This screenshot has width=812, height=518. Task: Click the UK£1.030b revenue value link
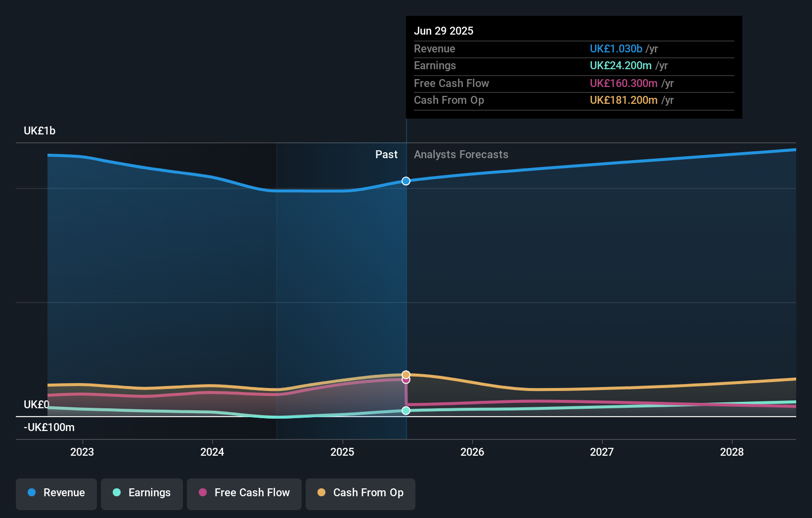[615, 48]
